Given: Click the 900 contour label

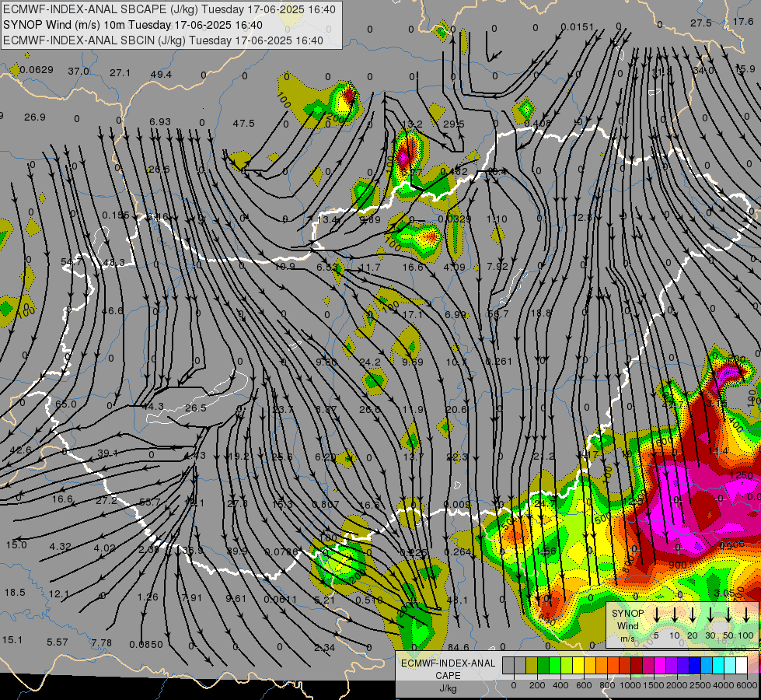Looking at the screenshot, I should pos(678,565).
